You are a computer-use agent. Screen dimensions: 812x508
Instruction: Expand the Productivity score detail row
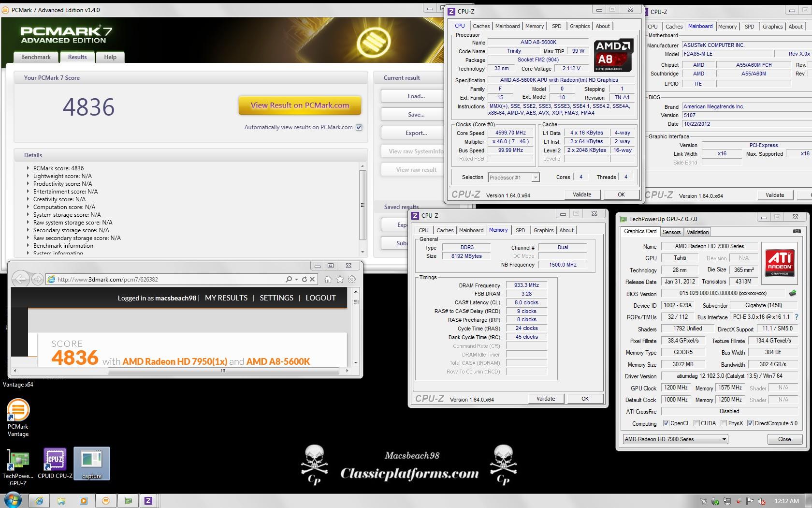click(28, 184)
